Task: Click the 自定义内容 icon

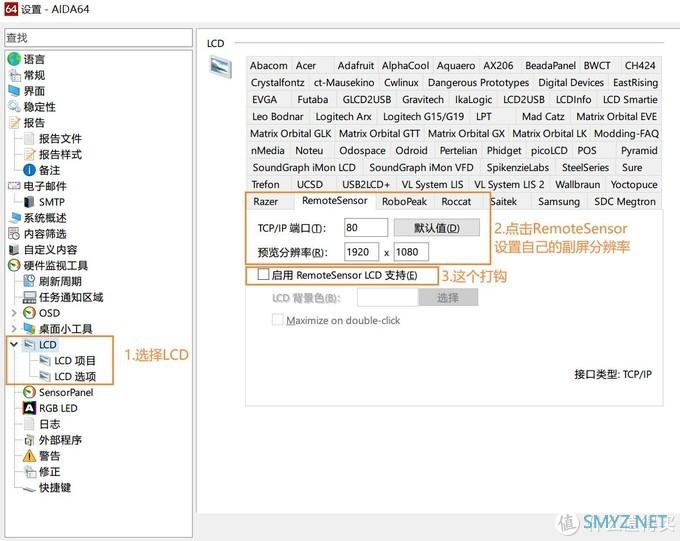Action: [14, 249]
